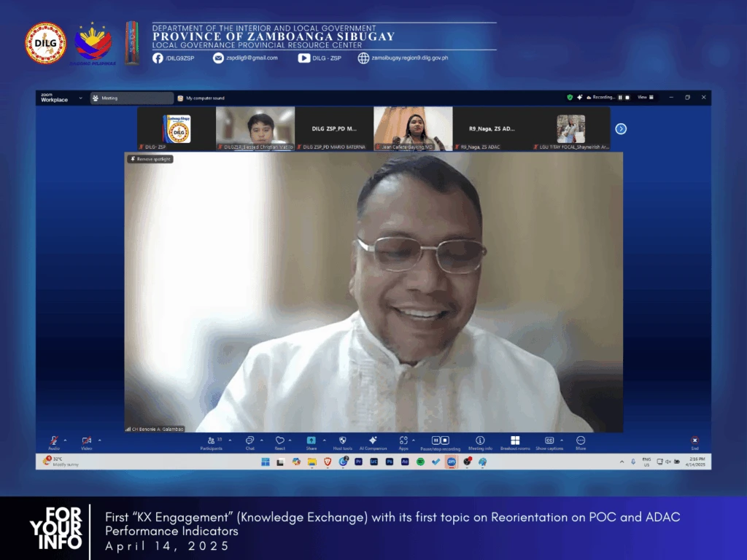Open the clock showing 2:16 PM
The width and height of the screenshot is (747, 560).
tap(696, 462)
